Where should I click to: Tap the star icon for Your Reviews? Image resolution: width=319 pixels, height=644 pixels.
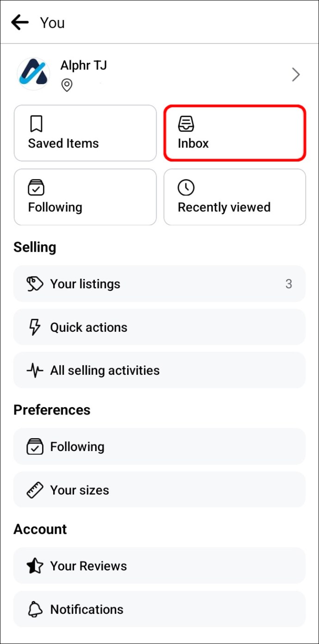[x=35, y=566]
